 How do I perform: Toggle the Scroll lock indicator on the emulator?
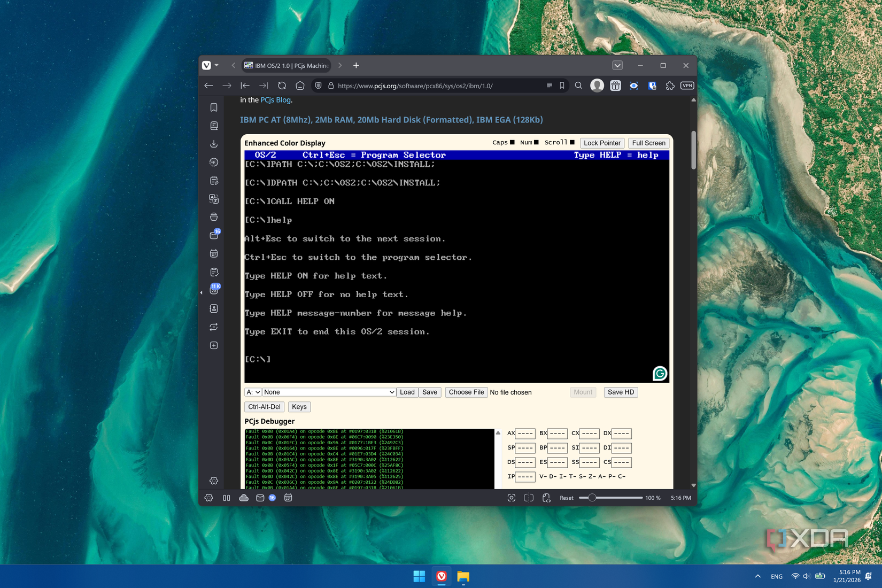[572, 142]
